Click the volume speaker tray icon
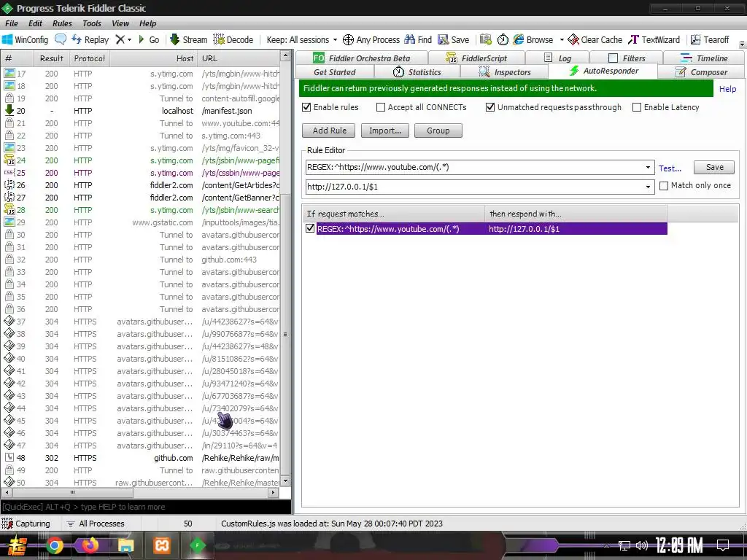 (x=642, y=545)
